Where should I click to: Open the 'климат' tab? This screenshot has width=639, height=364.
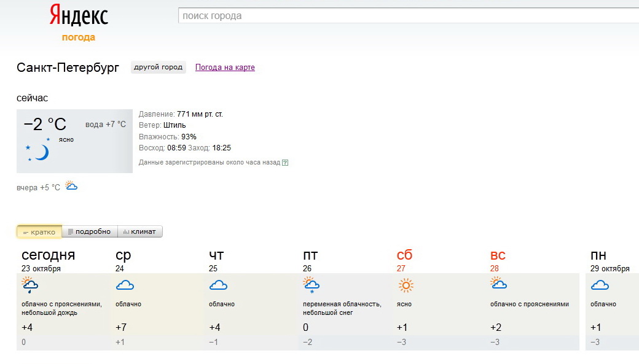tap(140, 232)
